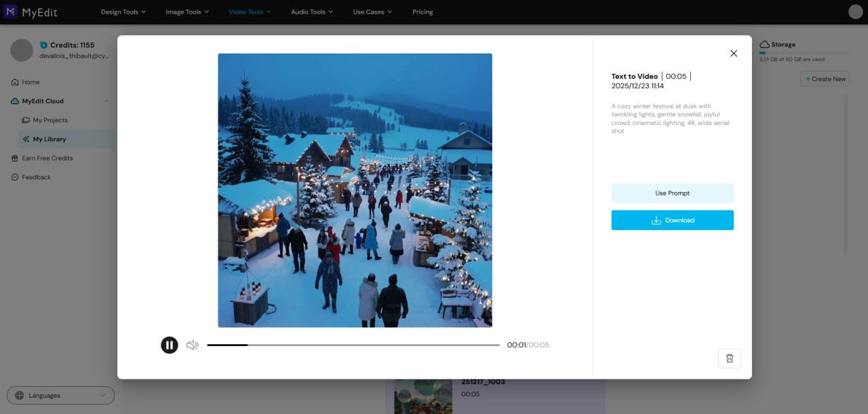868x414 pixels.
Task: Open the Home page from the sidebar
Action: [30, 81]
